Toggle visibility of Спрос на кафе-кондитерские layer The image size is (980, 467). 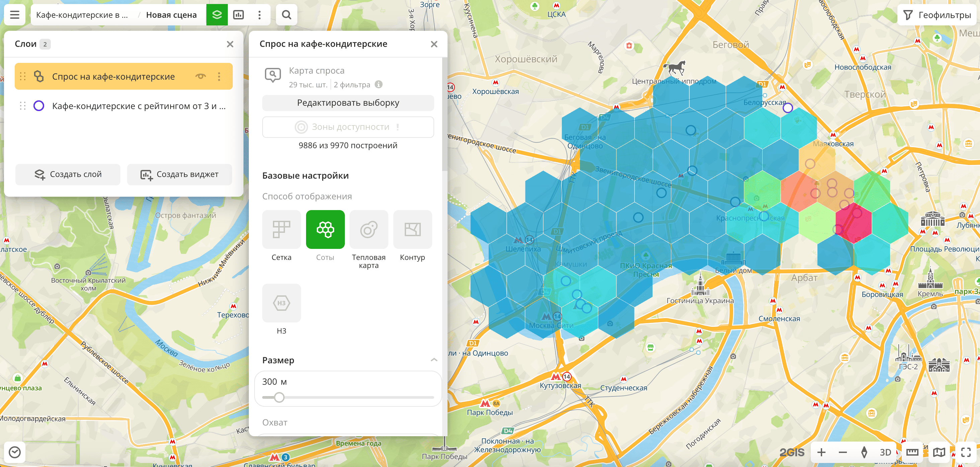(x=200, y=77)
